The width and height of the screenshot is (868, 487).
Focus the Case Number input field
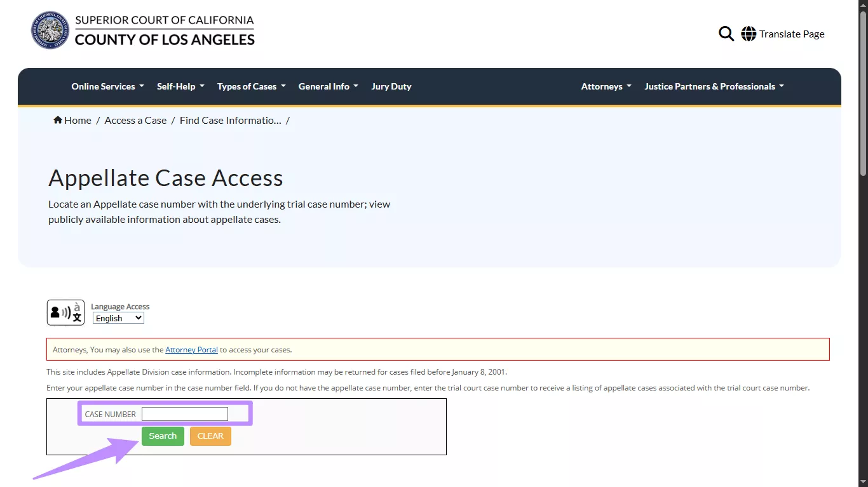point(184,414)
